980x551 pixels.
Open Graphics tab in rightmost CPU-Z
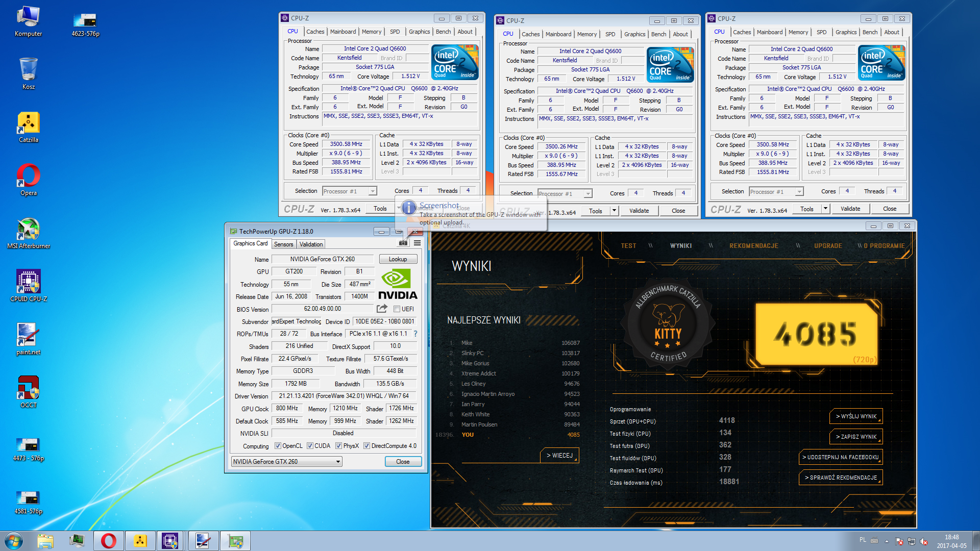pos(846,32)
